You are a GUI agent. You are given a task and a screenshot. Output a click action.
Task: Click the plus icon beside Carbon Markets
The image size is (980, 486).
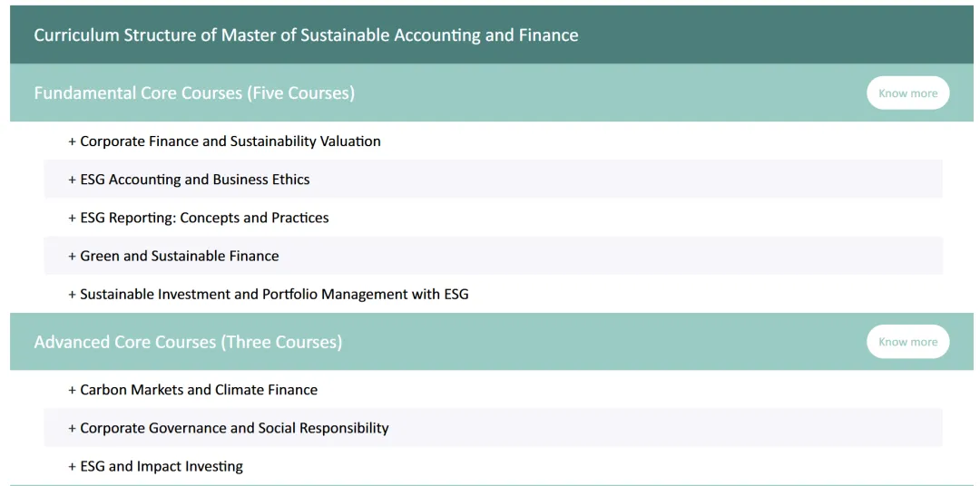click(x=72, y=391)
